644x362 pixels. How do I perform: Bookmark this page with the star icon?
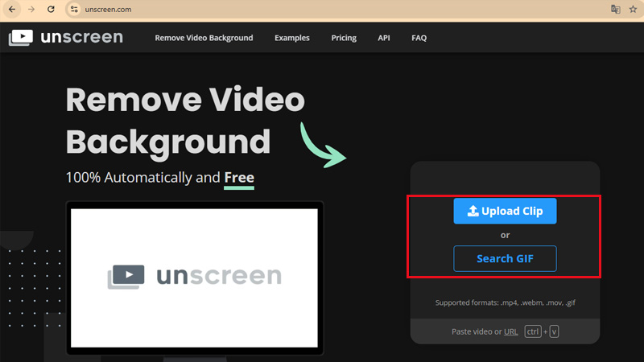coord(634,9)
